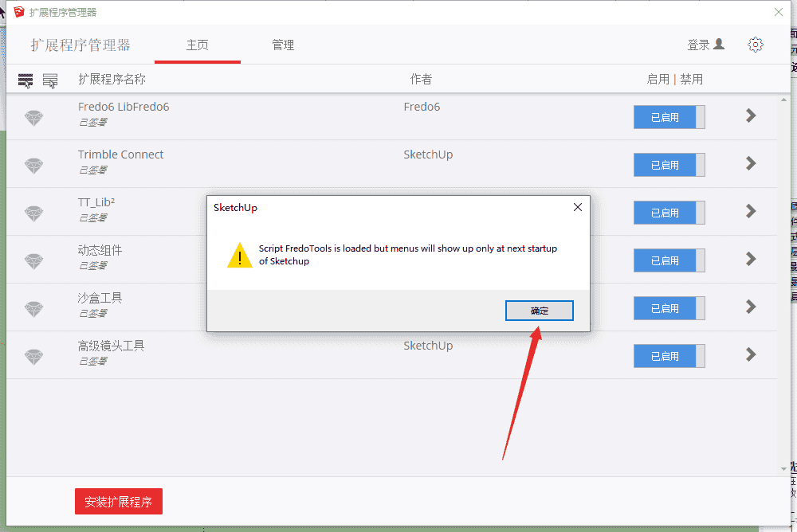Click the login user icon
Viewport: 797px width, 532px height.
coord(719,45)
